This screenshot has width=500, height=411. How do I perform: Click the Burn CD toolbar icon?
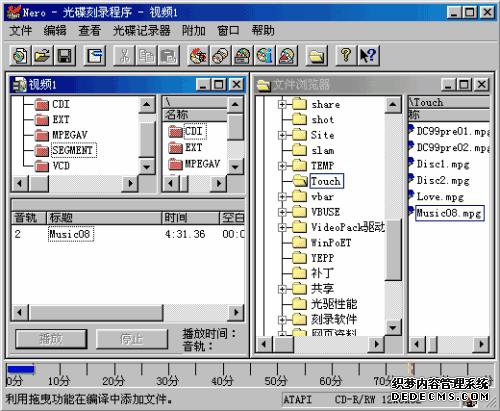pos(199,55)
